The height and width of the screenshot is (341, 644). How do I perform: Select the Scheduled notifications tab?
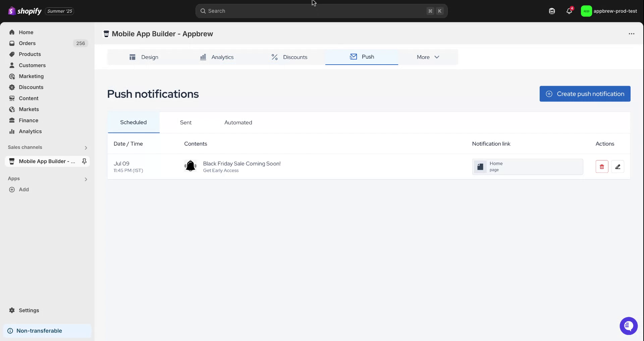pos(133,123)
